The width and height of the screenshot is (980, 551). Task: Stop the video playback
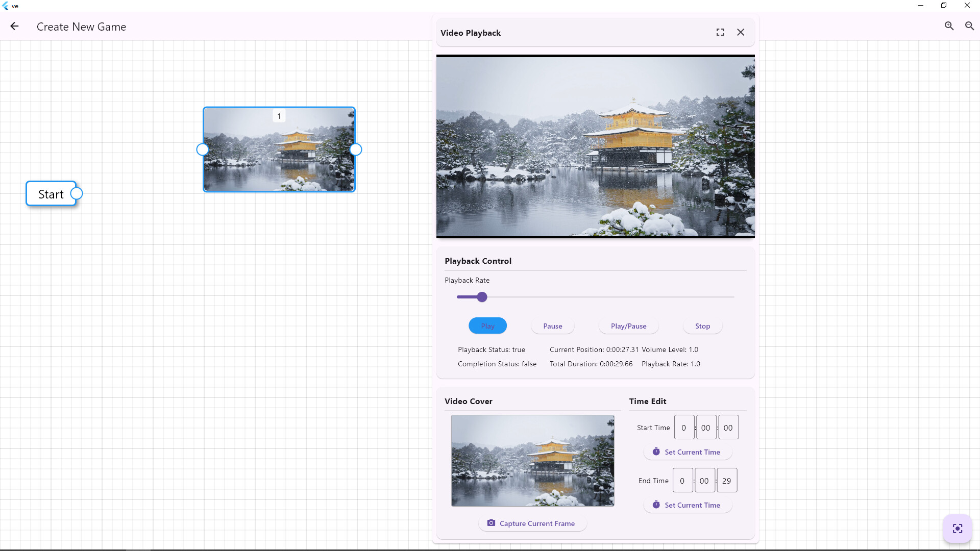coord(702,326)
